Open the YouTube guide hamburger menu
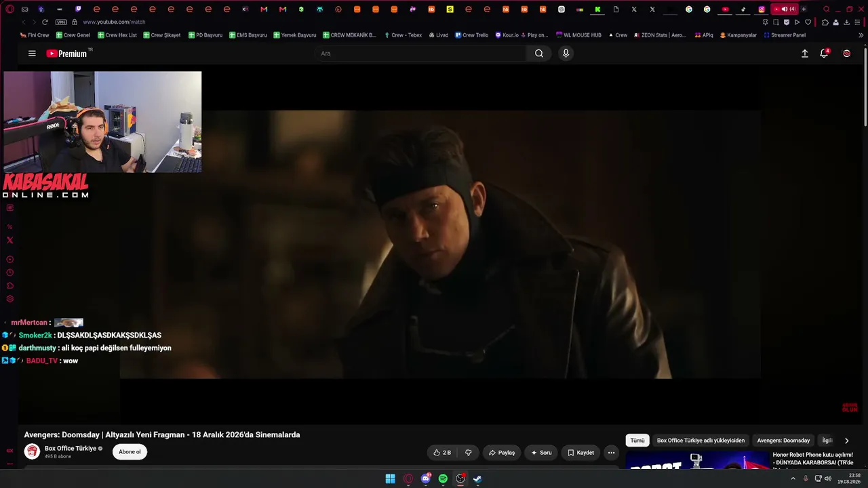 [x=32, y=54]
